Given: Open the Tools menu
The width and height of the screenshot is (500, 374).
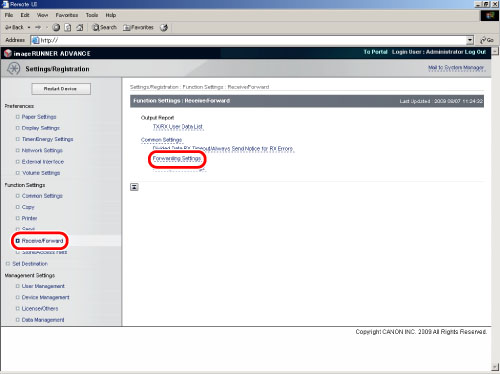Looking at the screenshot, I should click(x=92, y=15).
